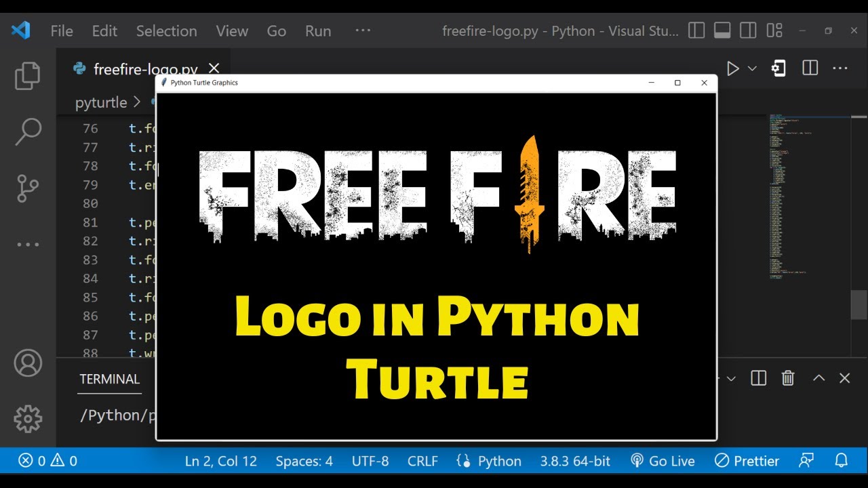868x488 pixels.
Task: Expand terminal launch profile dropdown
Action: [x=730, y=378]
